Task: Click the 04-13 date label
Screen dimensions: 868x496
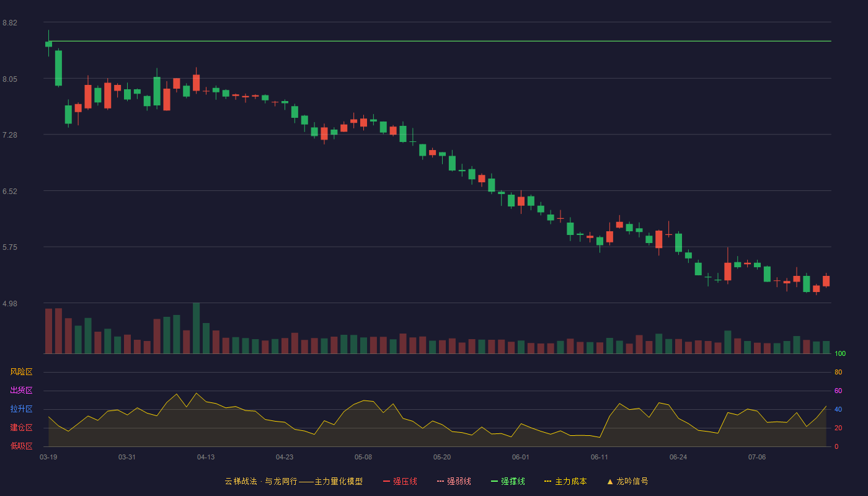Action: (206, 457)
